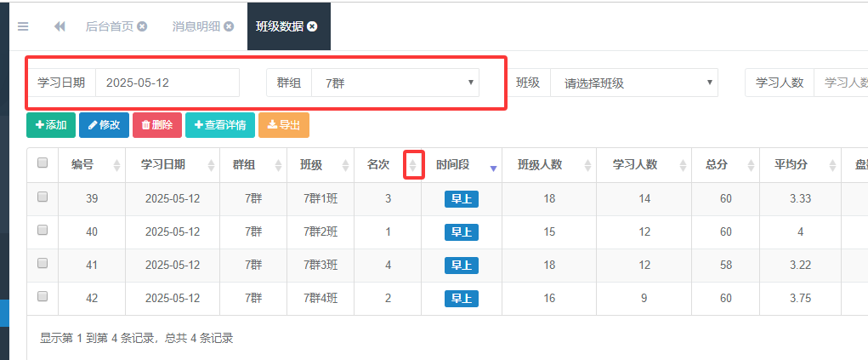
Task: Expand the 请选择班级 class dropdown
Action: point(633,83)
